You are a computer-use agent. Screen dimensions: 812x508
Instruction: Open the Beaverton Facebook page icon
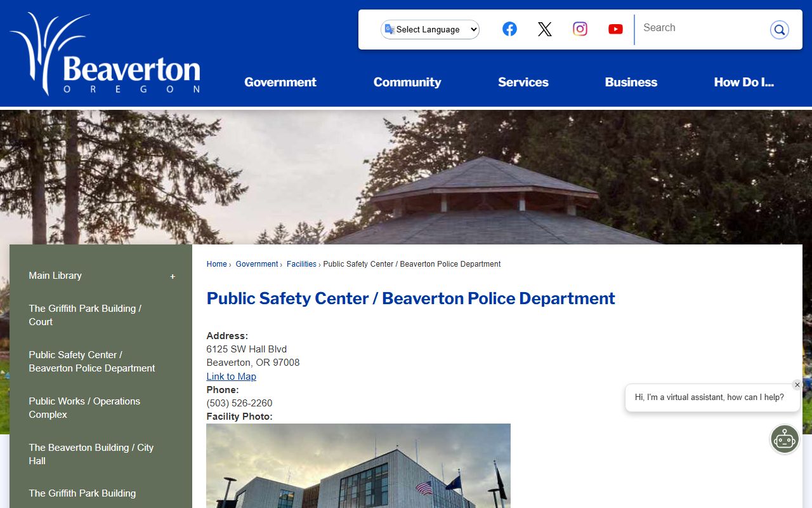509,29
